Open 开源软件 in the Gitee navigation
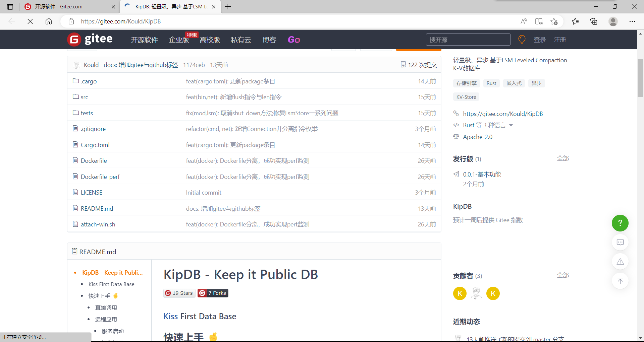 coord(144,40)
